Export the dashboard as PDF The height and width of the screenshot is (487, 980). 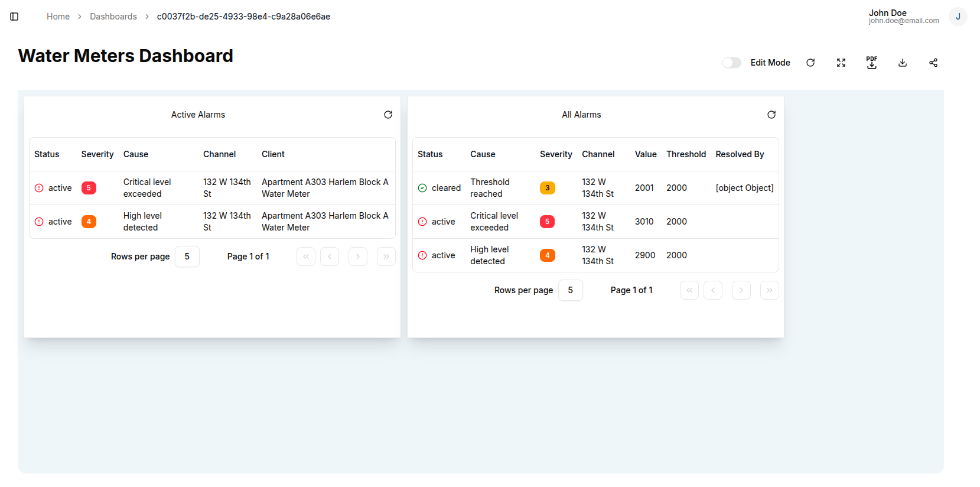pyautogui.click(x=872, y=63)
